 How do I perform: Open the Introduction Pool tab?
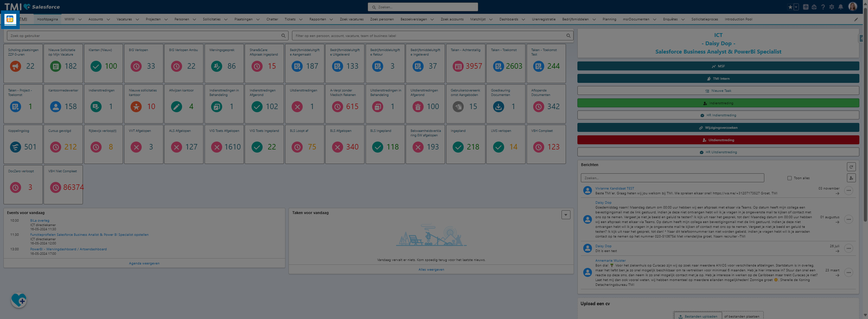[738, 19]
